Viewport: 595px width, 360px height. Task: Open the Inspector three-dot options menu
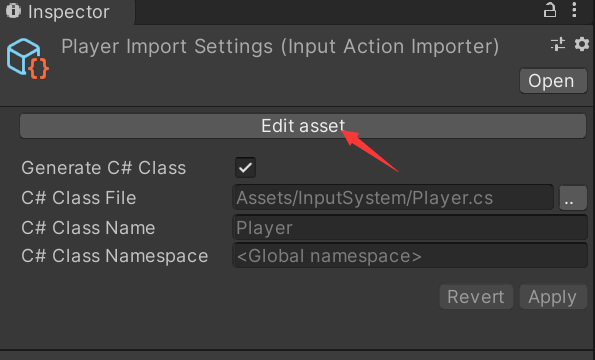(575, 10)
